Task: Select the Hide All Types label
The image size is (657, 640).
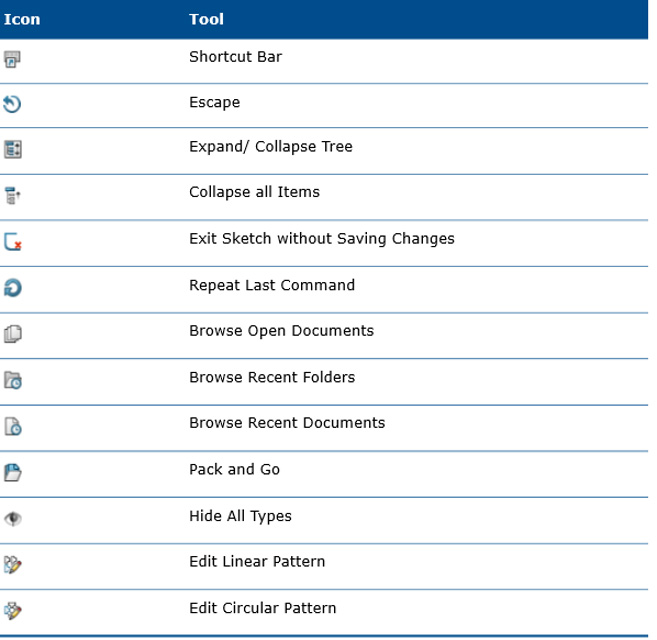Action: [240, 516]
